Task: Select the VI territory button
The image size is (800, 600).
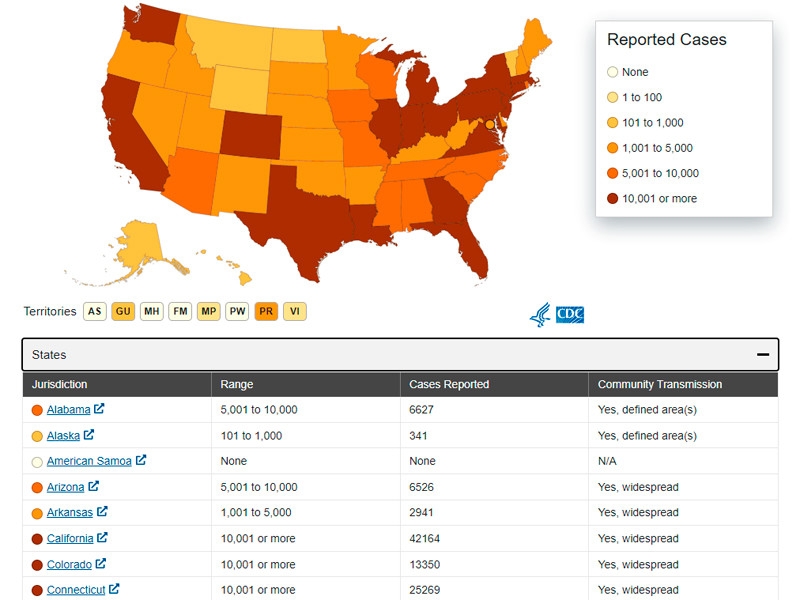Action: coord(294,311)
